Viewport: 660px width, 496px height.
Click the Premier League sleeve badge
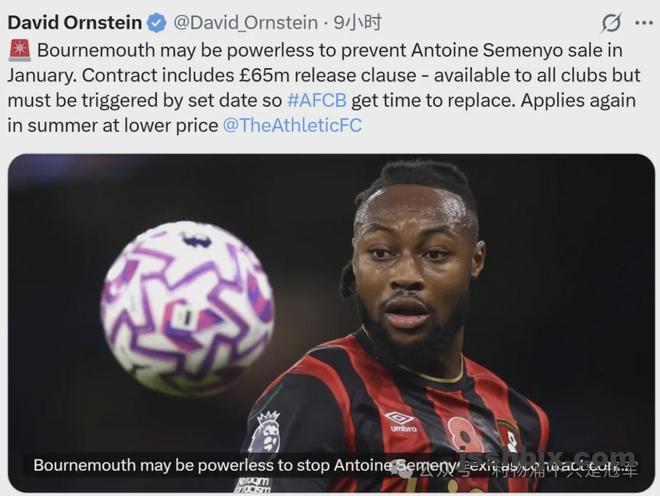(267, 434)
